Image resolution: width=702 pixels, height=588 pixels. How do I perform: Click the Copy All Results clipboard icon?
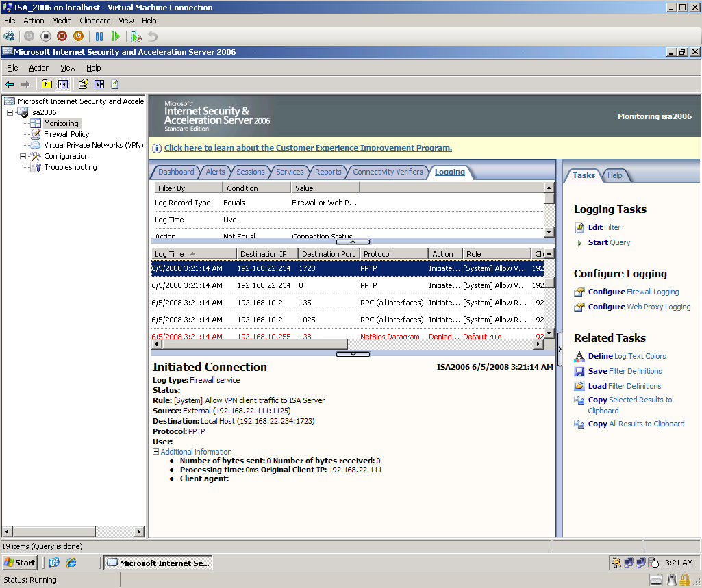click(x=579, y=424)
